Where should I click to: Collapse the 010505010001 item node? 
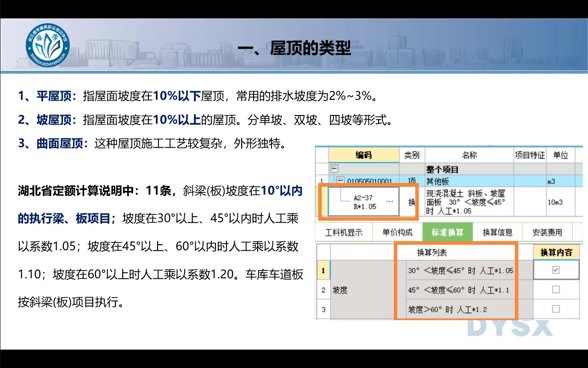point(340,181)
